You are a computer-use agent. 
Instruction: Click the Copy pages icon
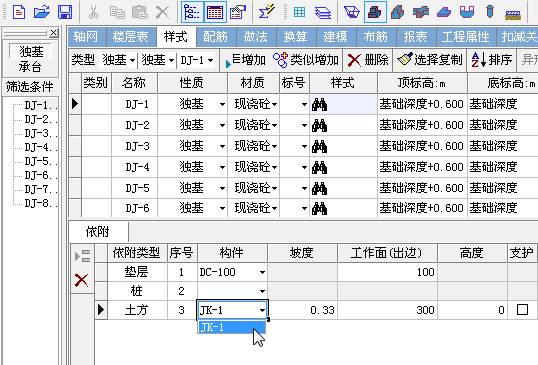(x=117, y=12)
